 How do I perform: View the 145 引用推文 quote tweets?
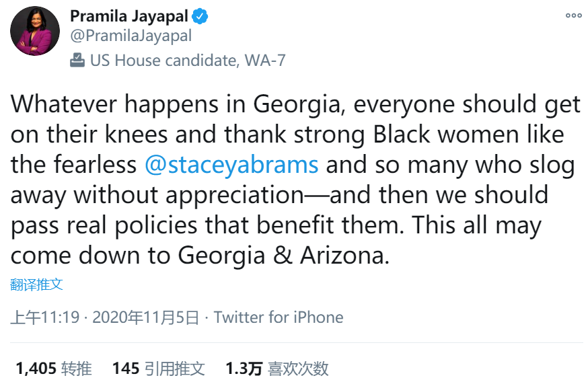pyautogui.click(x=159, y=368)
